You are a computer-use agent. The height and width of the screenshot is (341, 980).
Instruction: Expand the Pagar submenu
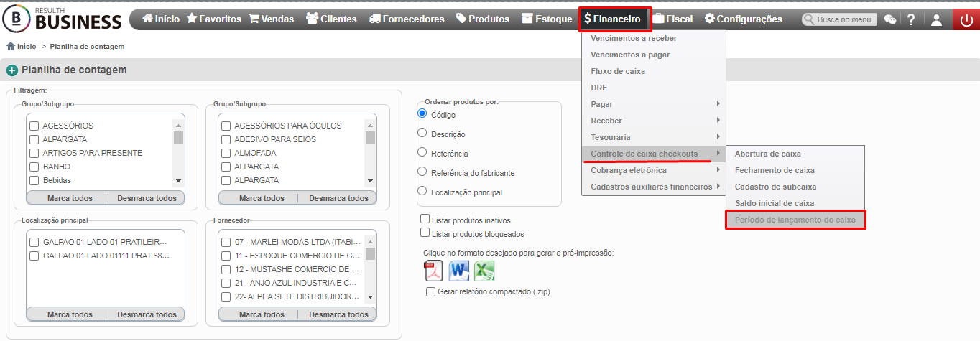click(x=654, y=104)
